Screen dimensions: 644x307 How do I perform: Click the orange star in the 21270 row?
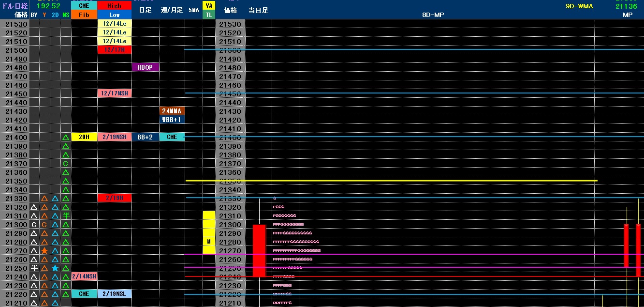(x=44, y=250)
